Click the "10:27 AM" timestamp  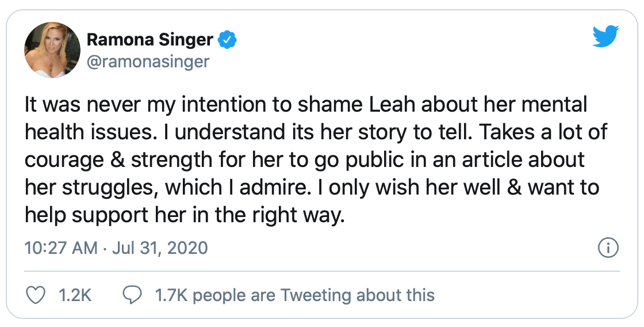(x=61, y=248)
